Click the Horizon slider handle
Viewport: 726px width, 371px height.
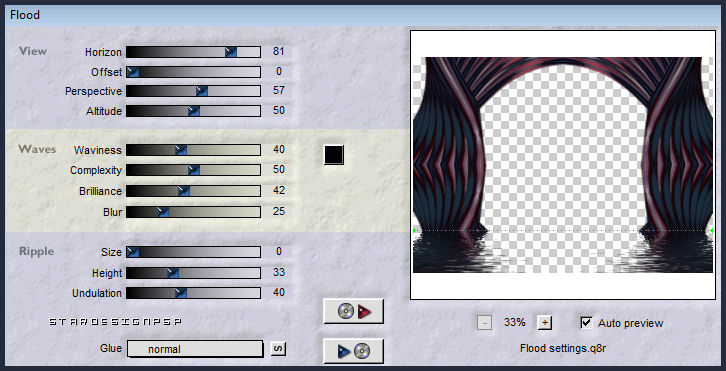[231, 52]
